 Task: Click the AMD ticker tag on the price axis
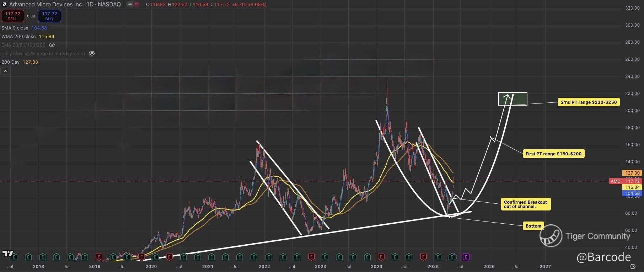click(615, 181)
